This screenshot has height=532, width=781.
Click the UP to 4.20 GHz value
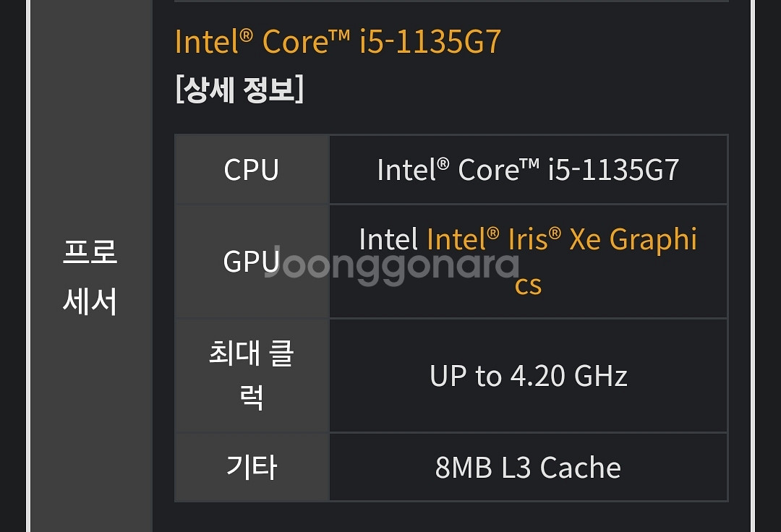(x=528, y=376)
